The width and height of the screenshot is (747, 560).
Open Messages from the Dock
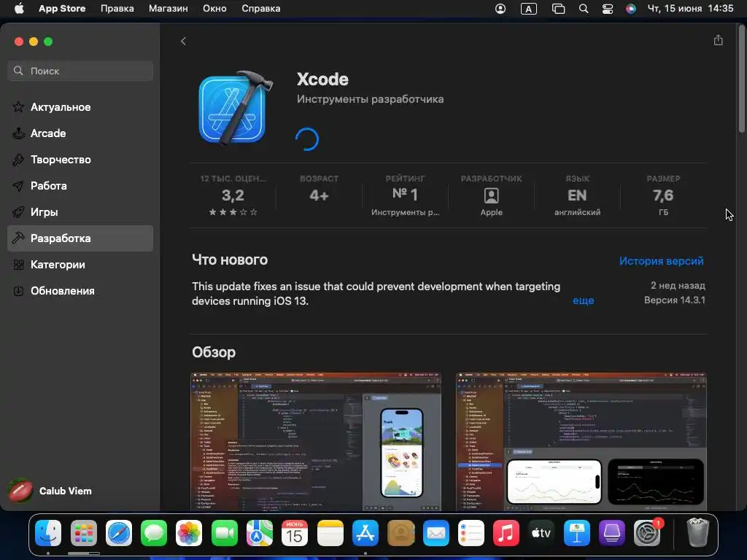(x=154, y=533)
